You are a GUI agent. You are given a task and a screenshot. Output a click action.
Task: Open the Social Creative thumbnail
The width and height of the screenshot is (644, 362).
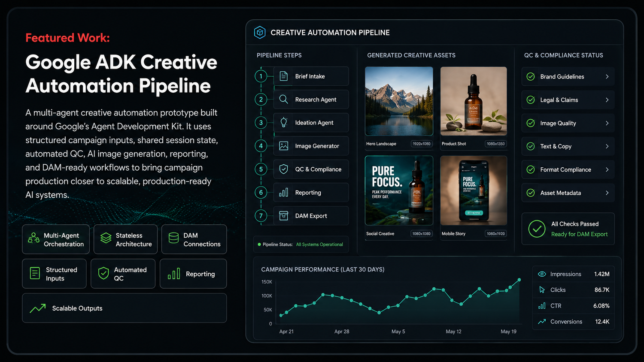coord(399,190)
